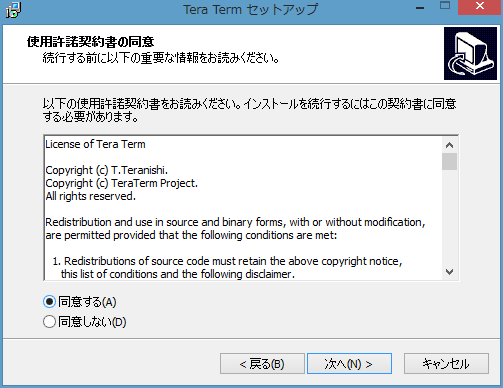Click the setup wizard computer image
503x388 pixels.
[x=470, y=53]
